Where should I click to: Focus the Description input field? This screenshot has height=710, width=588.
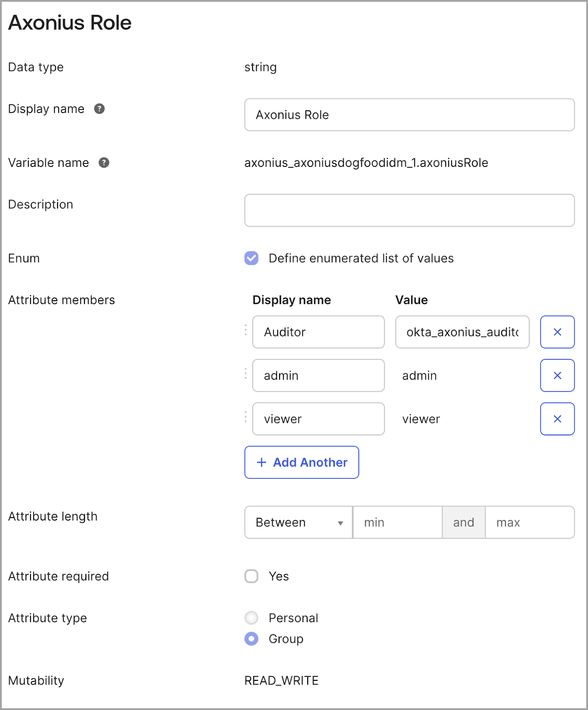(410, 210)
